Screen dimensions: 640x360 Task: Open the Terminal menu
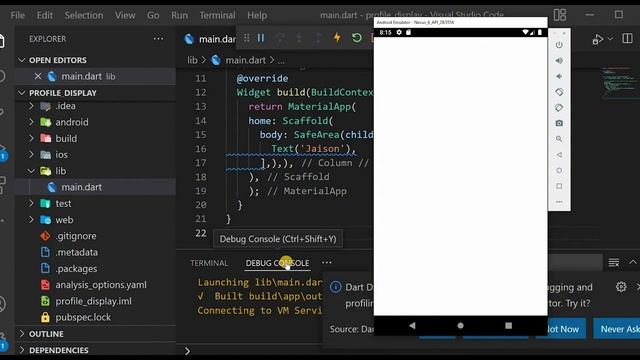217,16
